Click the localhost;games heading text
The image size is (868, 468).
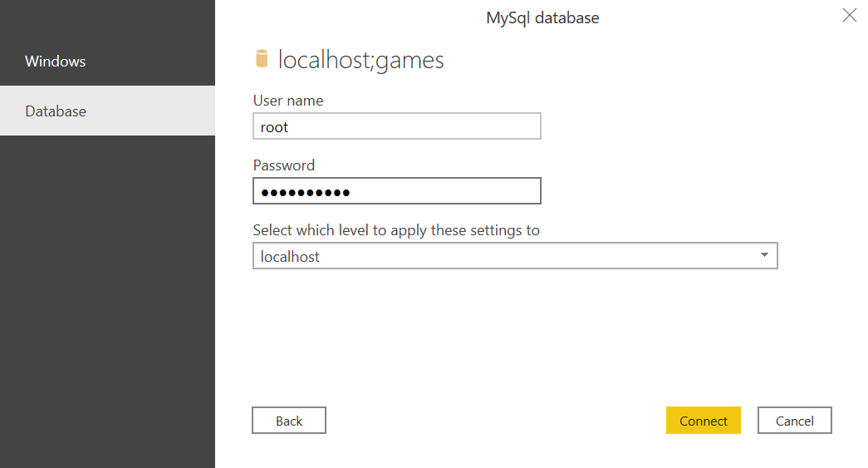[361, 60]
